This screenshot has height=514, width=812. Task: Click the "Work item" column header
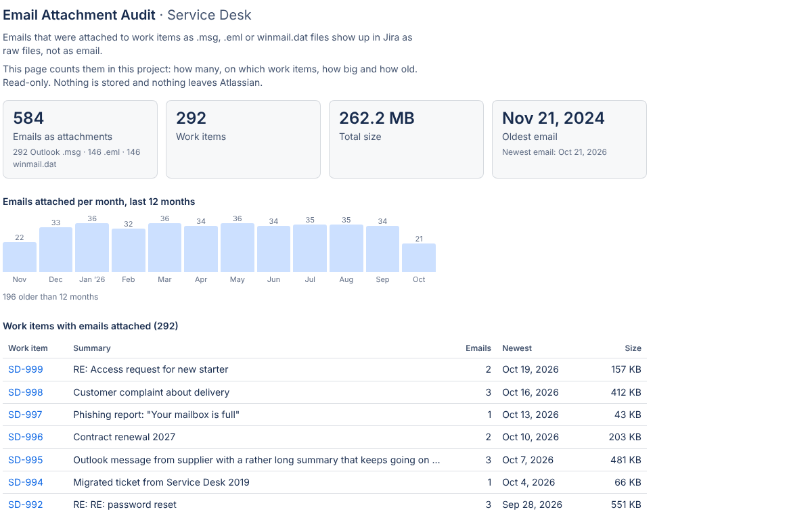click(x=28, y=348)
